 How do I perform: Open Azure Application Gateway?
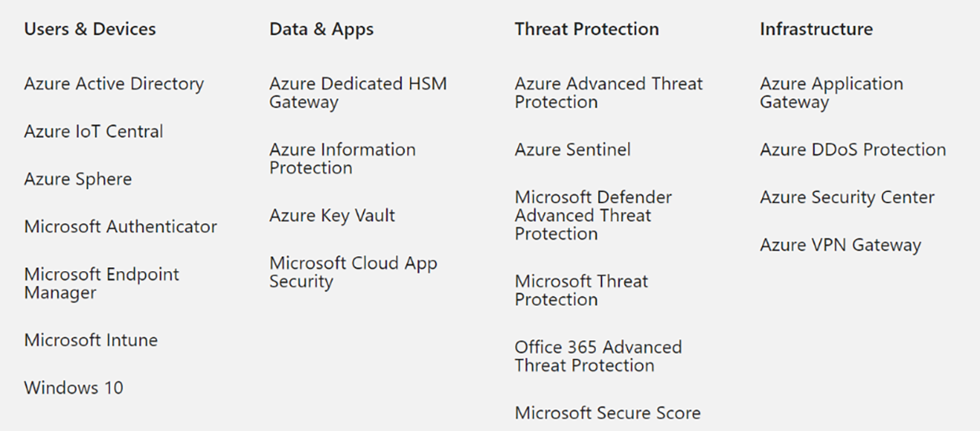click(x=831, y=92)
